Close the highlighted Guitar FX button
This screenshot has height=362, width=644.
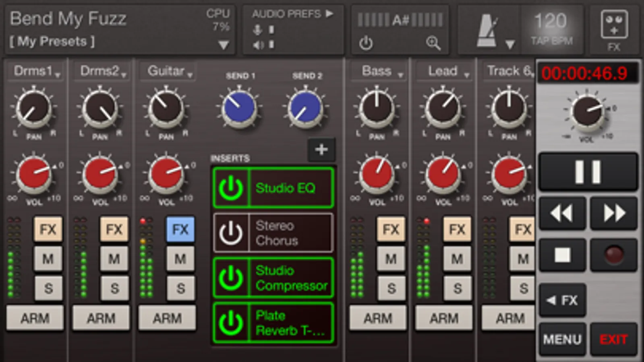pyautogui.click(x=180, y=229)
